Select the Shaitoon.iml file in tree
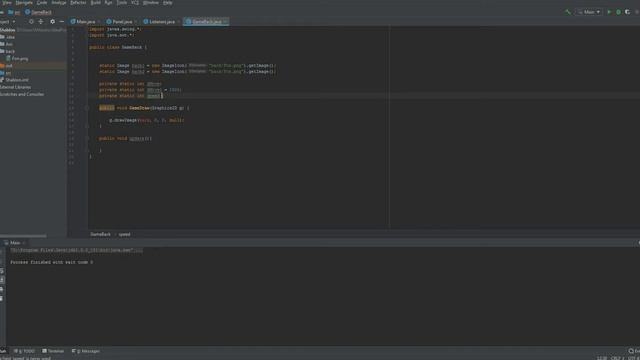 (15, 80)
